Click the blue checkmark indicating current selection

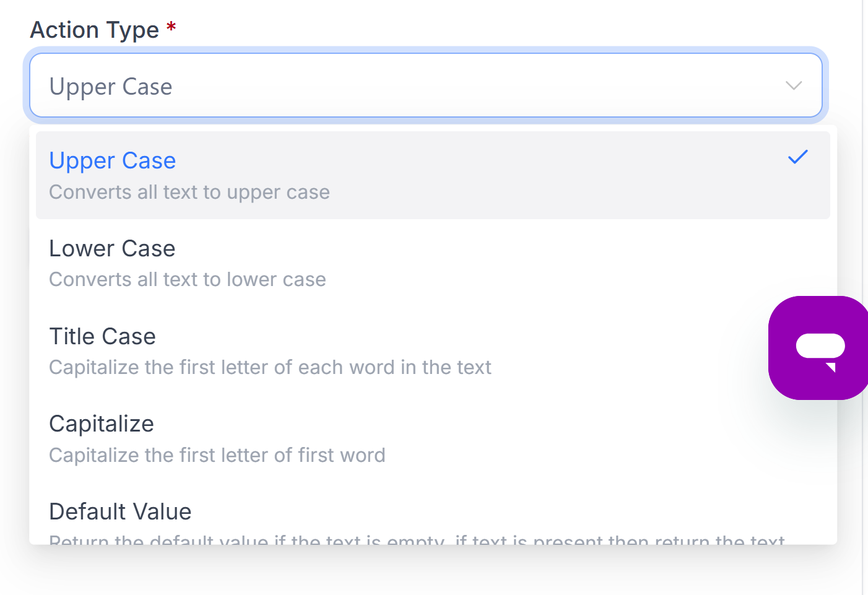tap(797, 158)
